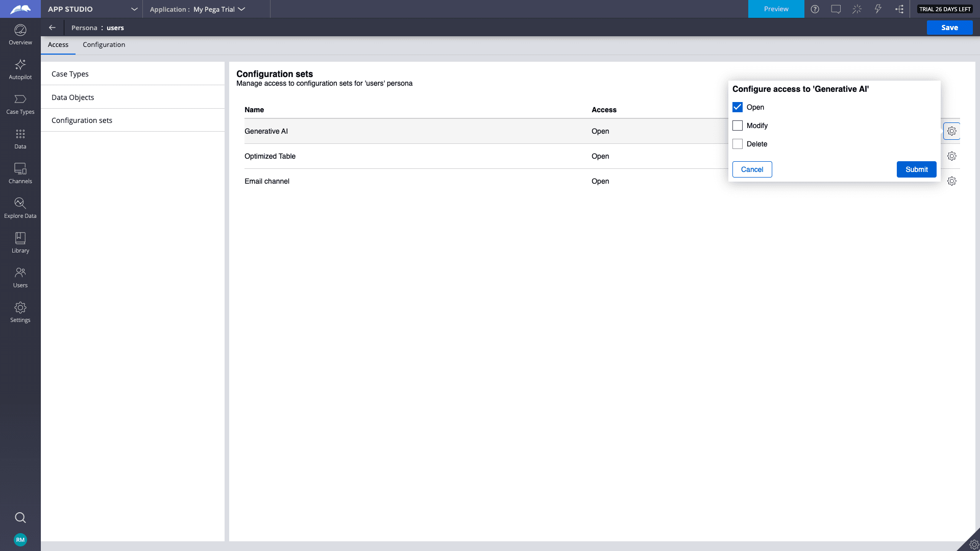Open the Settings sidebar icon
Image resolution: width=980 pixels, height=551 pixels.
[x=20, y=313]
